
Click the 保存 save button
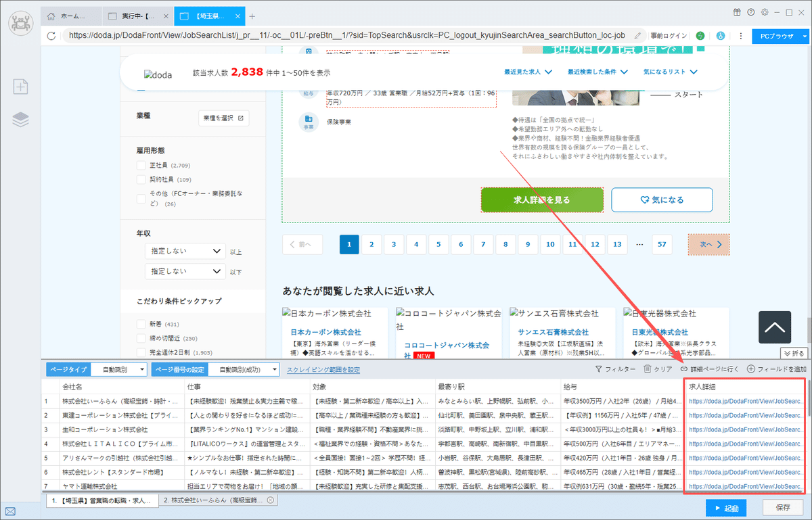click(783, 508)
